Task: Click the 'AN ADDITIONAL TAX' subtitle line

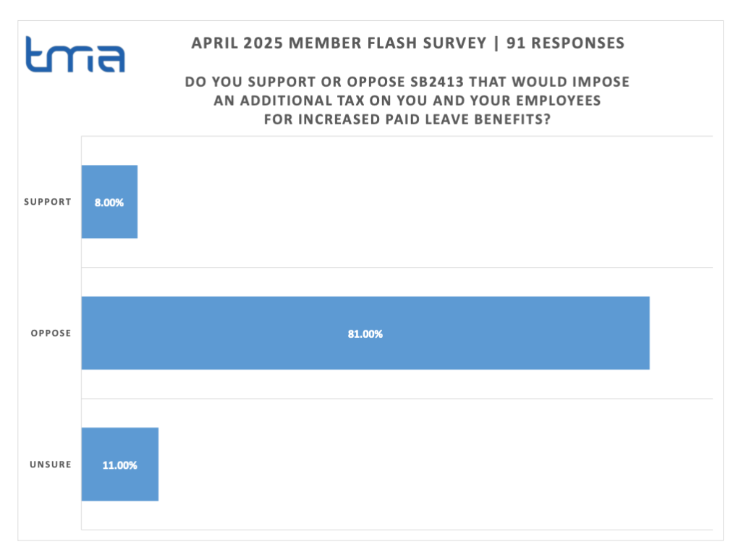Action: click(407, 101)
